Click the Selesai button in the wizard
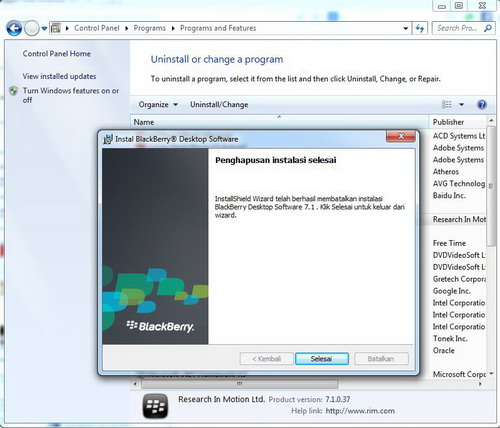The image size is (500, 428). click(322, 359)
